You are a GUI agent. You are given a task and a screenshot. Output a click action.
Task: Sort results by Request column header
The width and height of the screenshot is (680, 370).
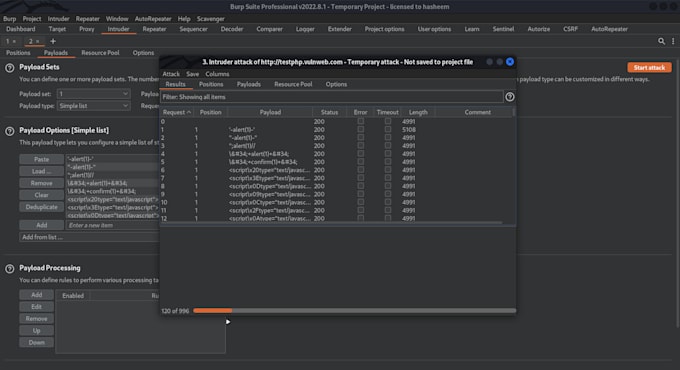pos(177,112)
